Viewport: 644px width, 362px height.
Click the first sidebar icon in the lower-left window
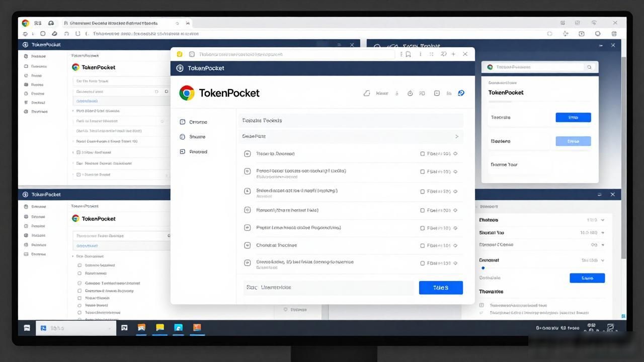pos(26,207)
